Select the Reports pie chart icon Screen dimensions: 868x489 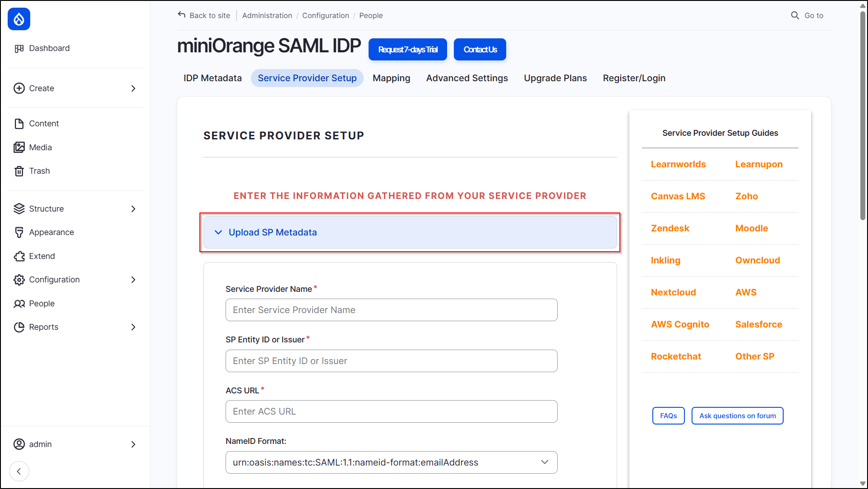pos(19,327)
